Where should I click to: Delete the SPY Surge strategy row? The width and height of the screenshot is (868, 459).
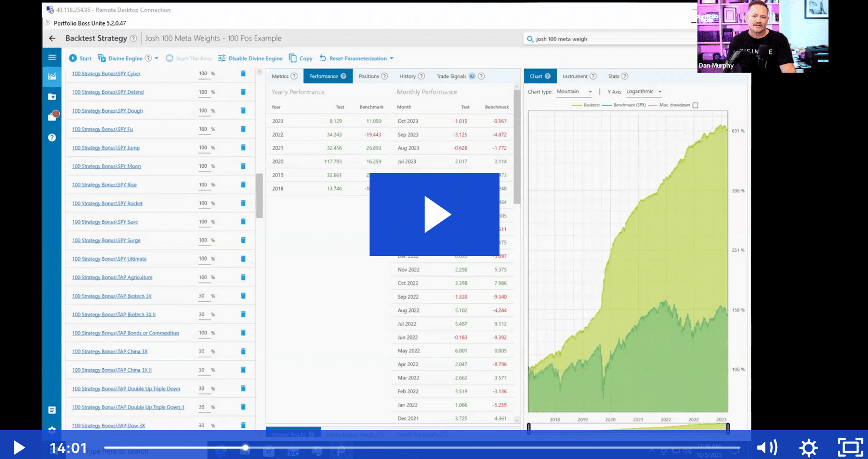(243, 240)
